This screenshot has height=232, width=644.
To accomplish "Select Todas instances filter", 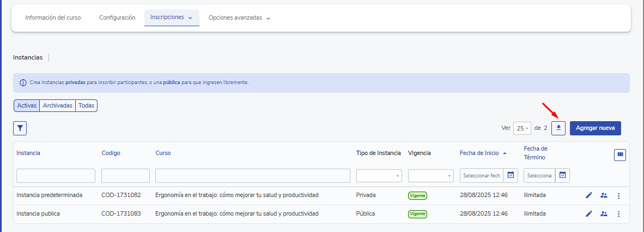I will 87,106.
